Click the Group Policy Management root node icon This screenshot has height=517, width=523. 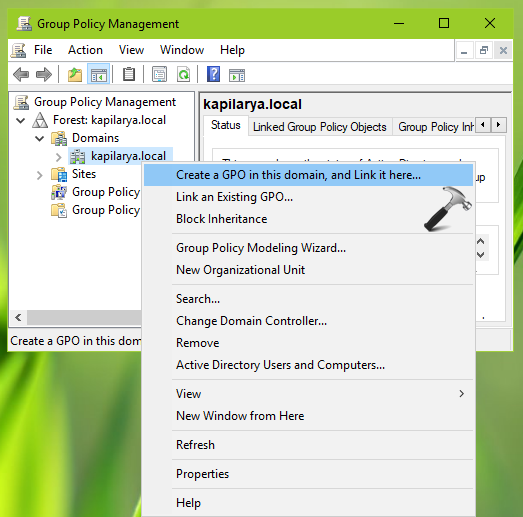pyautogui.click(x=21, y=102)
